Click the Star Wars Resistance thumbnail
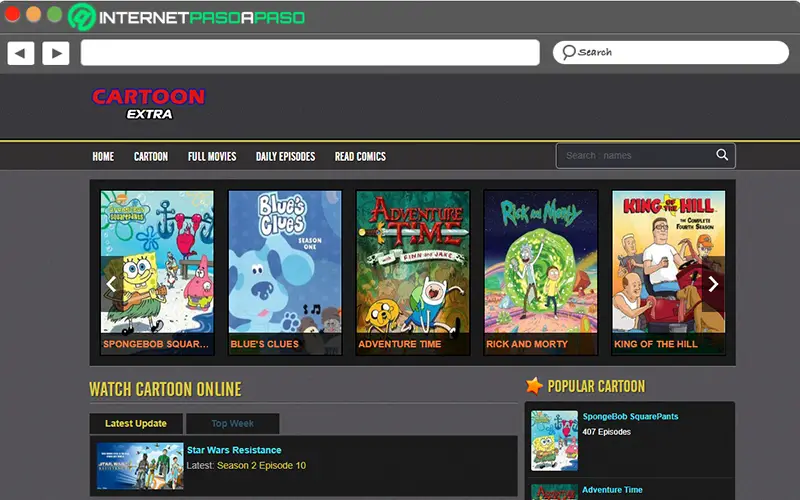The height and width of the screenshot is (500, 800). 140,466
